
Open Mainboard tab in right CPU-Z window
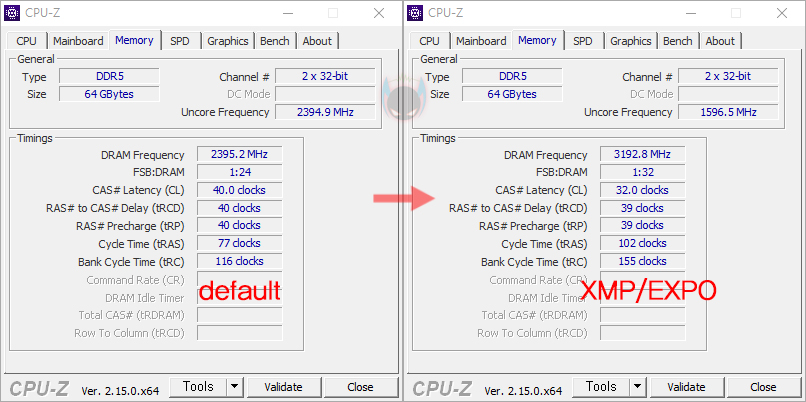[481, 41]
